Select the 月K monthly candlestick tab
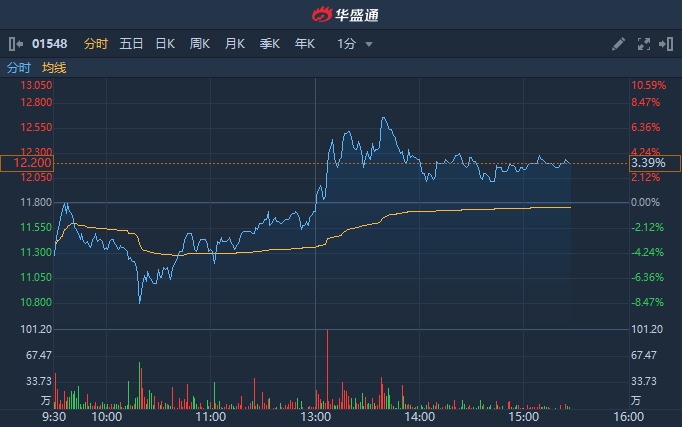Image resolution: width=682 pixels, height=427 pixels. pyautogui.click(x=235, y=44)
